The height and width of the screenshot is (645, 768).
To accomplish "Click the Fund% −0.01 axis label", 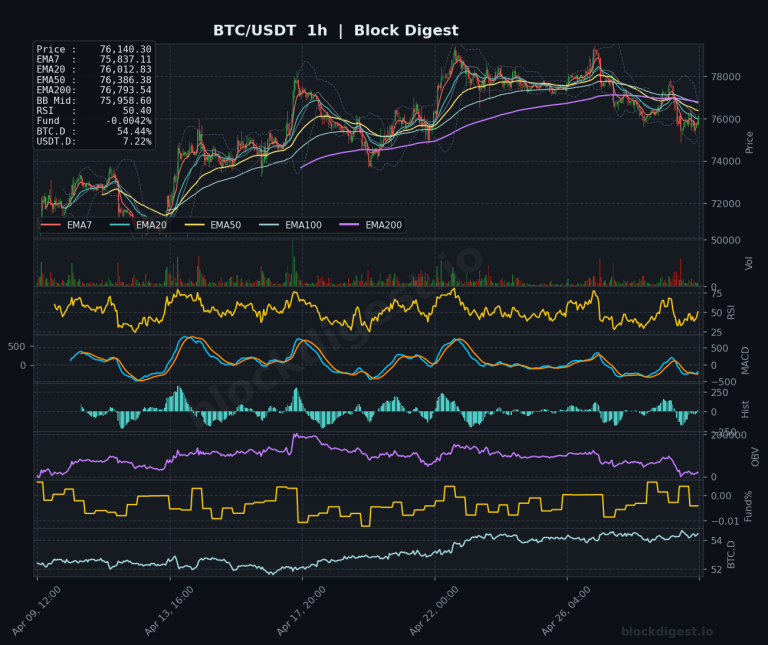I will click(x=724, y=522).
